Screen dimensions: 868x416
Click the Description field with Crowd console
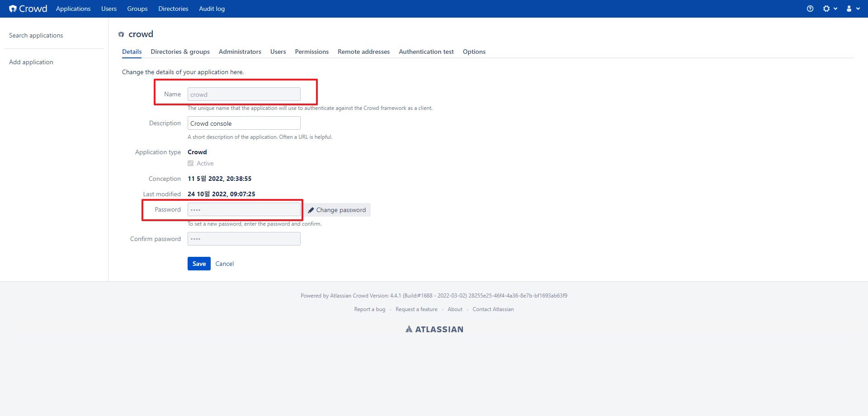[244, 123]
